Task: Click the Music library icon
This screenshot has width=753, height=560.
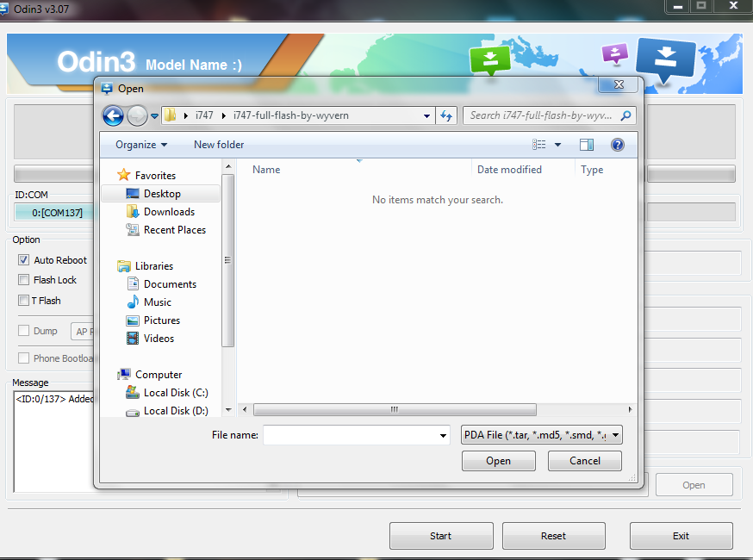Action: [133, 302]
